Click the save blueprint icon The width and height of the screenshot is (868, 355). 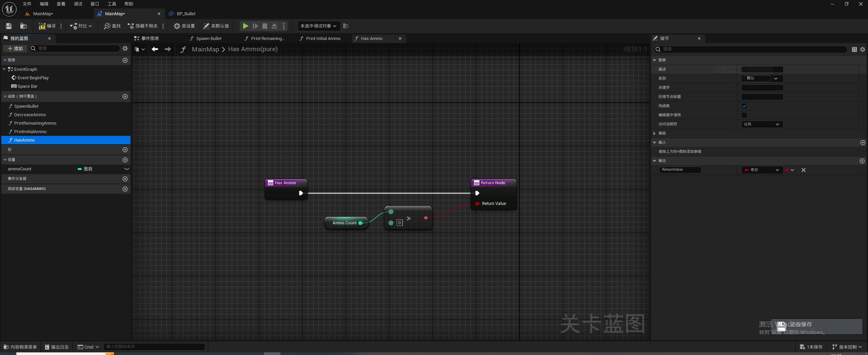pos(9,26)
